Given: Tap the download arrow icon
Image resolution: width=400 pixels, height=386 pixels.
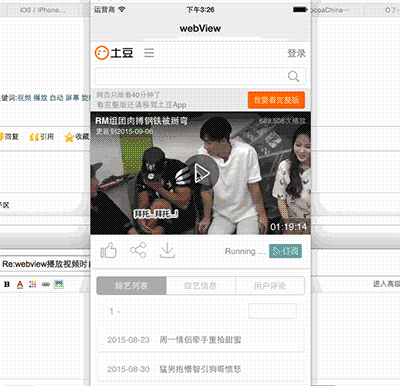Looking at the screenshot, I should coord(167,250).
